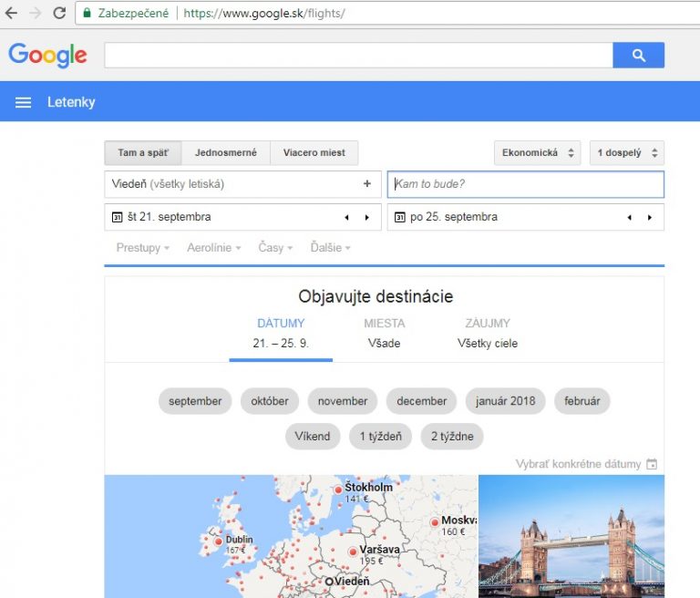Click the Moskva red map marker
Viewport: 700px width, 598px height.
[435, 522]
